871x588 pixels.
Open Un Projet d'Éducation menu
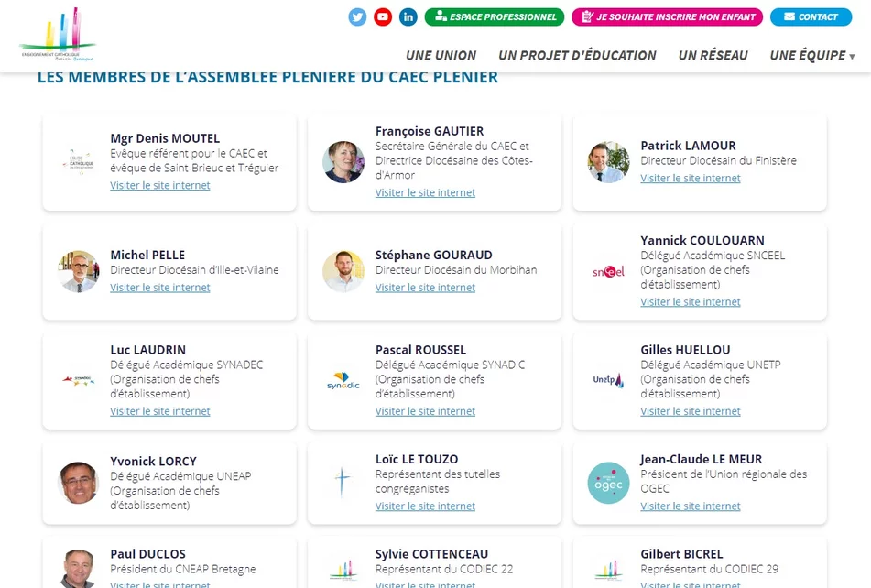click(577, 55)
